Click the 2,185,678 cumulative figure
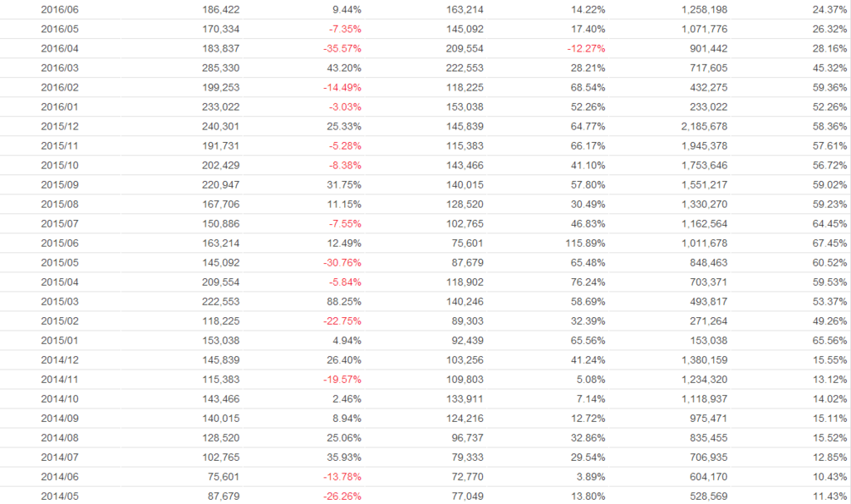 click(x=704, y=126)
